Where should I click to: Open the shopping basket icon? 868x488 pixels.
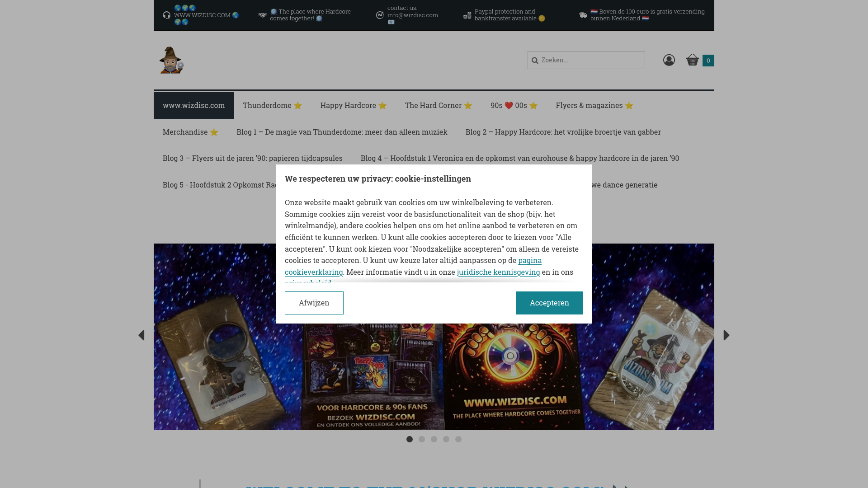tap(693, 60)
